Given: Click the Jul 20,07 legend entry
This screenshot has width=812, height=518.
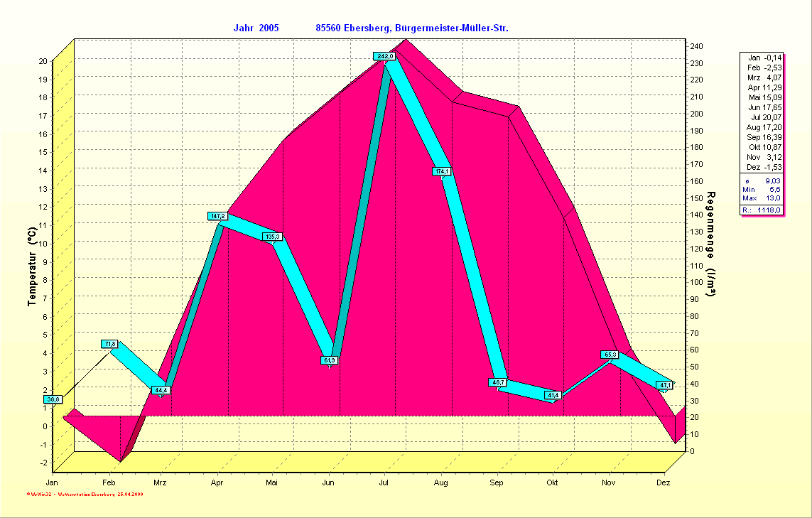Looking at the screenshot, I should [766, 117].
